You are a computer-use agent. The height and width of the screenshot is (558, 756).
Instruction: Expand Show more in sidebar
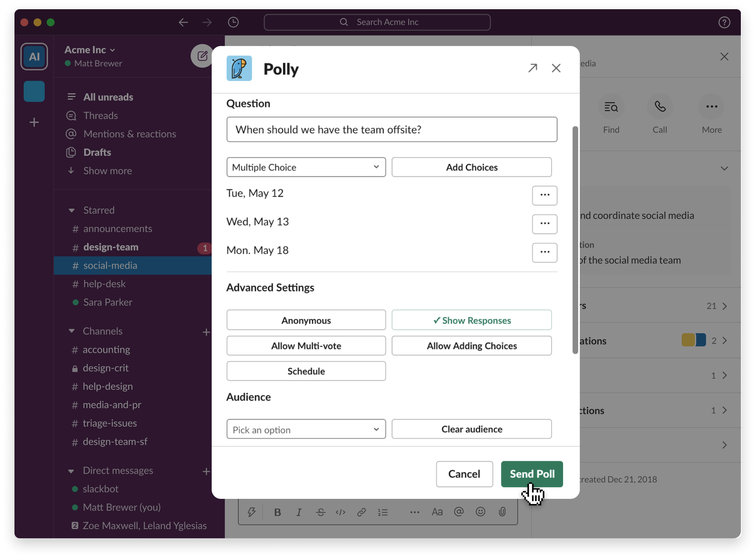(x=107, y=171)
